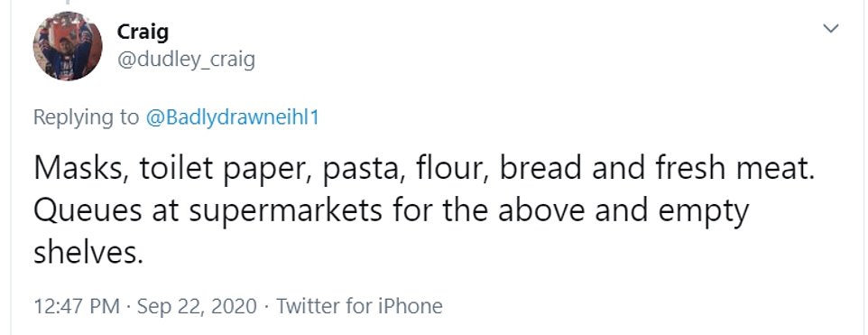Expand the tweet options chevron
Viewport: 868px width, 335px height.
(831, 28)
